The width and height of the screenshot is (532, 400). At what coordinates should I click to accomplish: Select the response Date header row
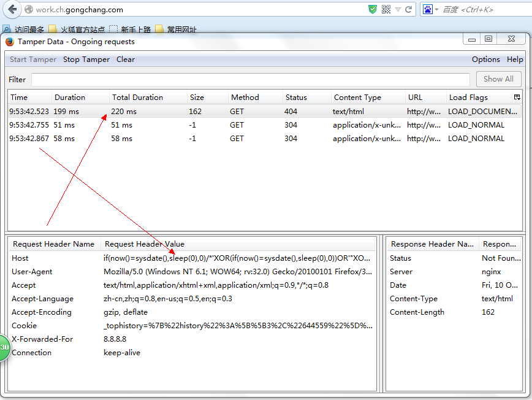[454, 285]
